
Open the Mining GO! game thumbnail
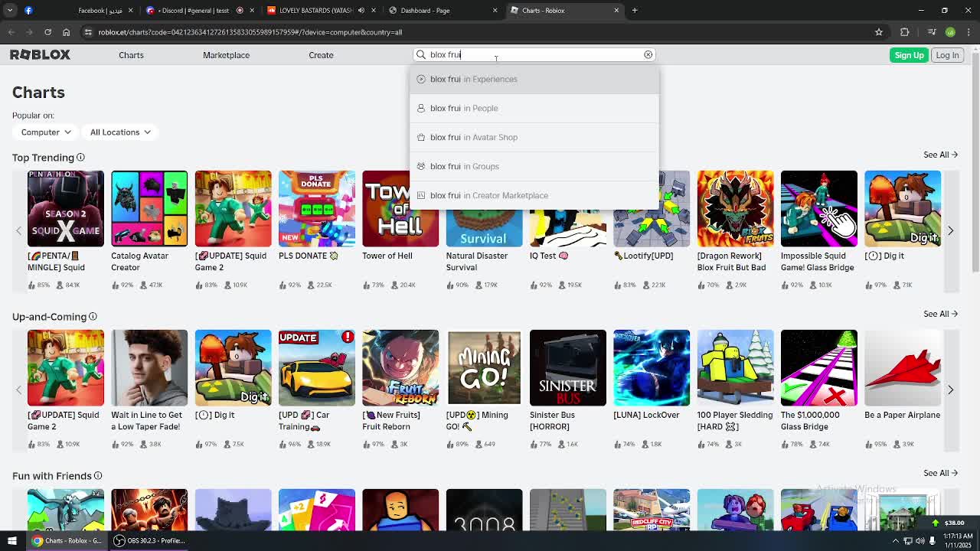click(x=484, y=368)
